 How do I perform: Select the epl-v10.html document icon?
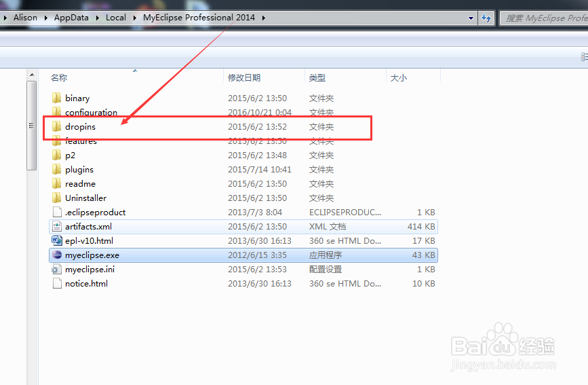coord(57,240)
